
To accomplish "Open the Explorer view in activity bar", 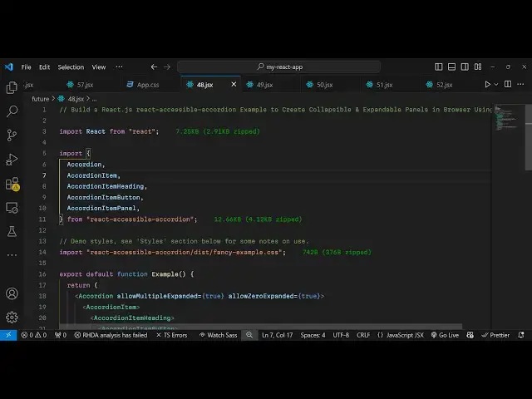I will 12,87.
